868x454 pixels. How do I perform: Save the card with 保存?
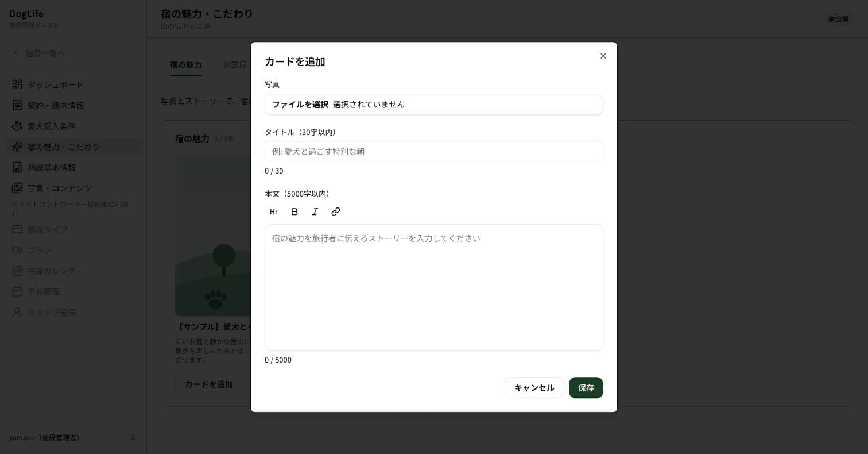coord(586,388)
